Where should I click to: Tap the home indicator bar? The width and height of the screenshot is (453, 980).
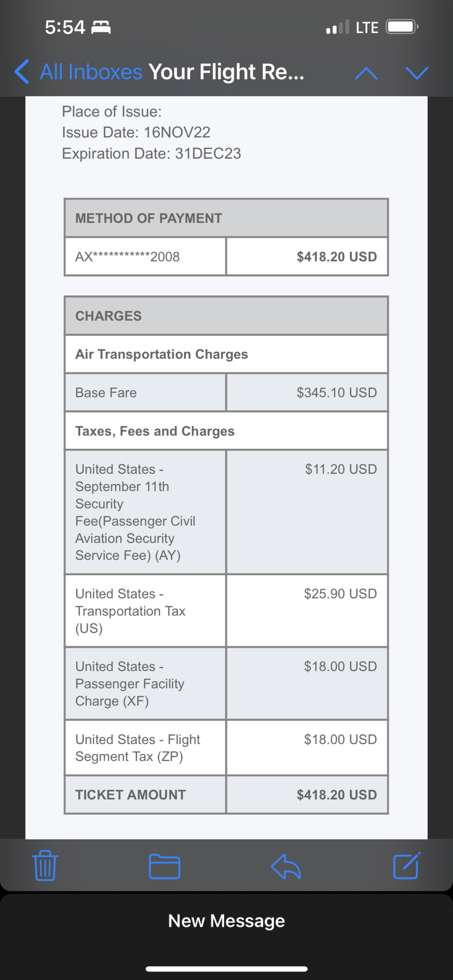226,969
